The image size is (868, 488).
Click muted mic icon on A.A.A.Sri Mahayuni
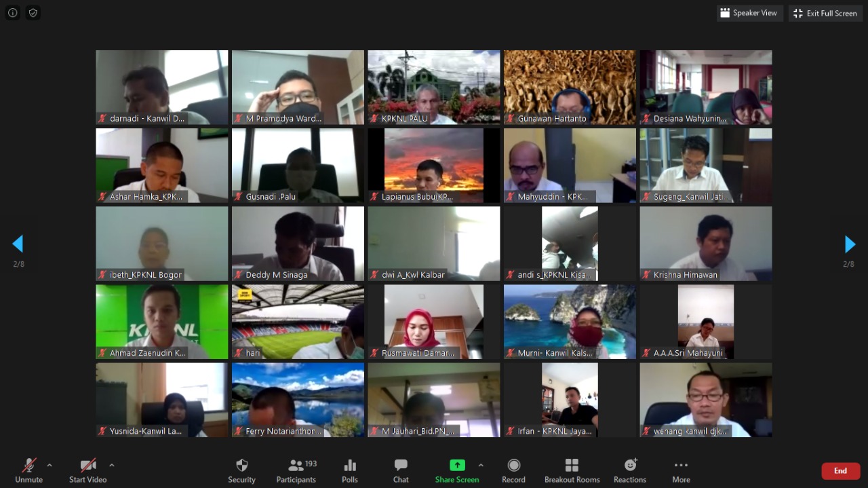(647, 353)
